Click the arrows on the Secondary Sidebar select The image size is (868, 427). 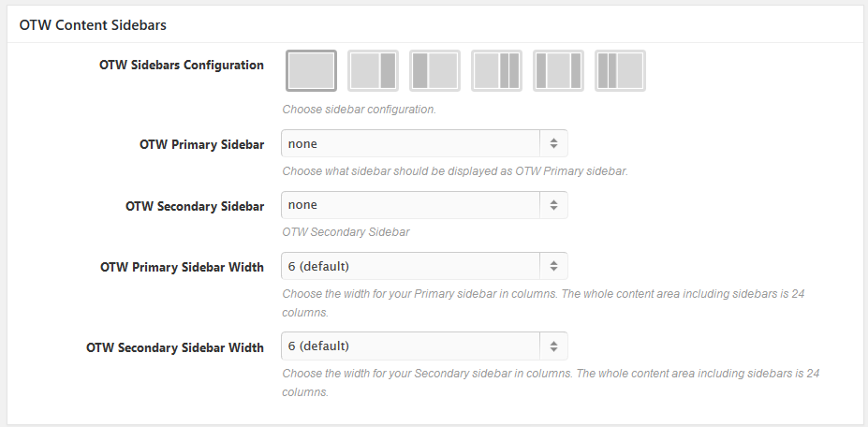pos(553,205)
